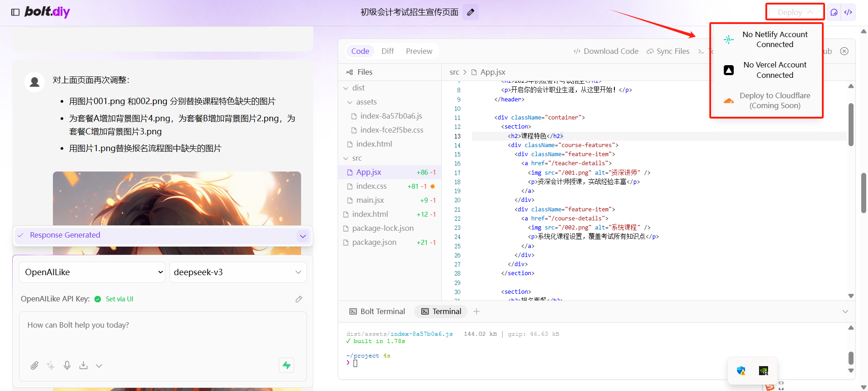Click the pencil icon to rename project title

click(x=471, y=12)
